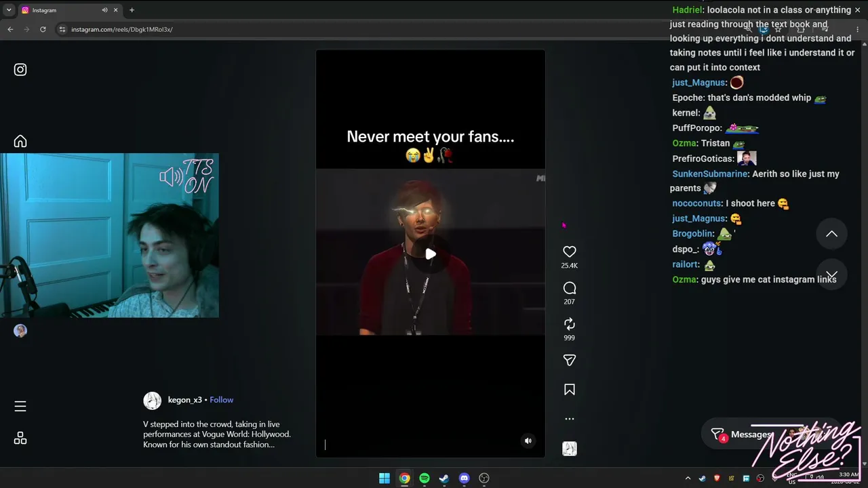Open the Brave system tray icon
868x488 pixels.
point(717,479)
